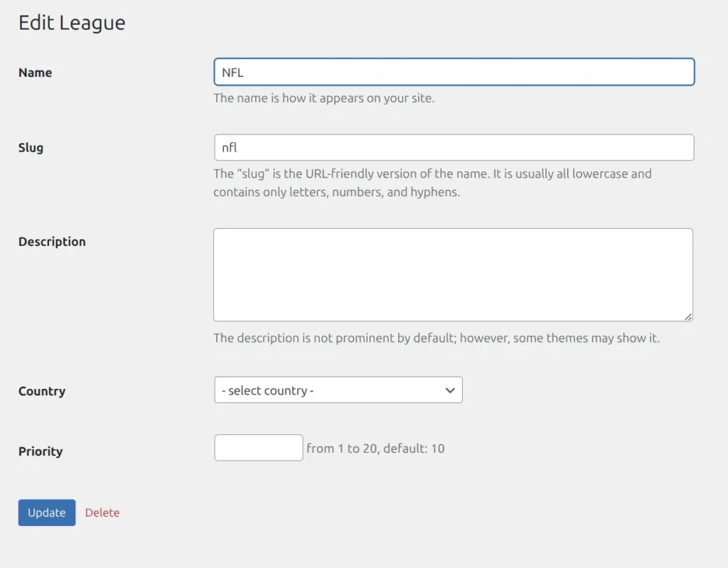Click into the Description text area
This screenshot has height=568, width=728.
pos(453,274)
